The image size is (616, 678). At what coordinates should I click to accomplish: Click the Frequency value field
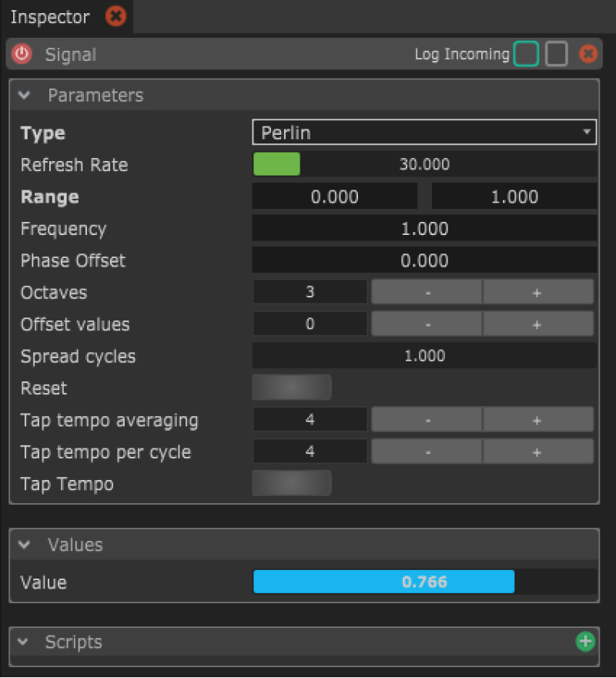[424, 229]
